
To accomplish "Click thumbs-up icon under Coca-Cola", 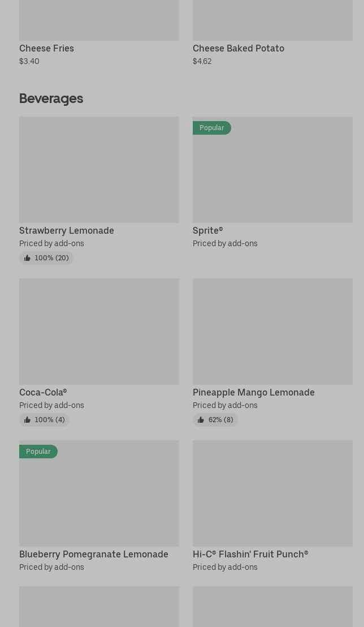I will click(x=27, y=420).
